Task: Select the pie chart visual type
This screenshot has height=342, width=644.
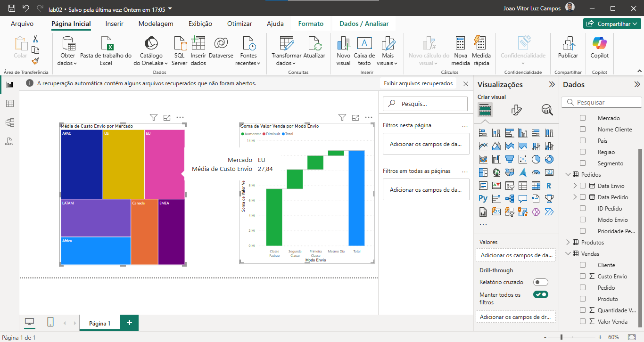Action: pyautogui.click(x=536, y=159)
